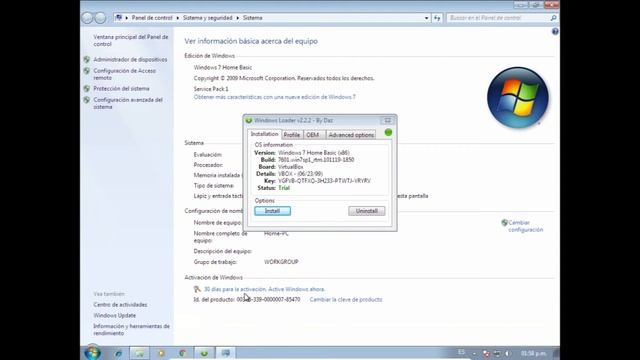This screenshot has height=360, width=640.
Task: Click Cambiar la clave de producto link
Action: coord(346,300)
